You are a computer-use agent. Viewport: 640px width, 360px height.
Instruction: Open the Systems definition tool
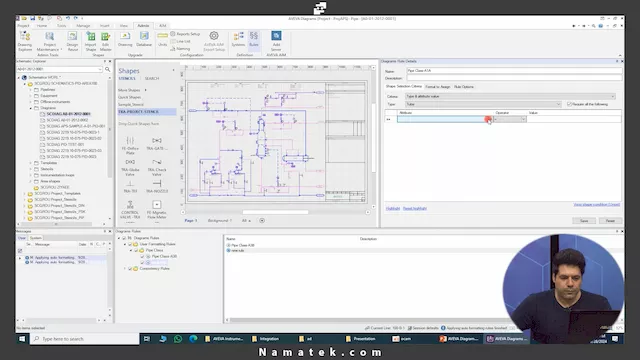tap(238, 39)
